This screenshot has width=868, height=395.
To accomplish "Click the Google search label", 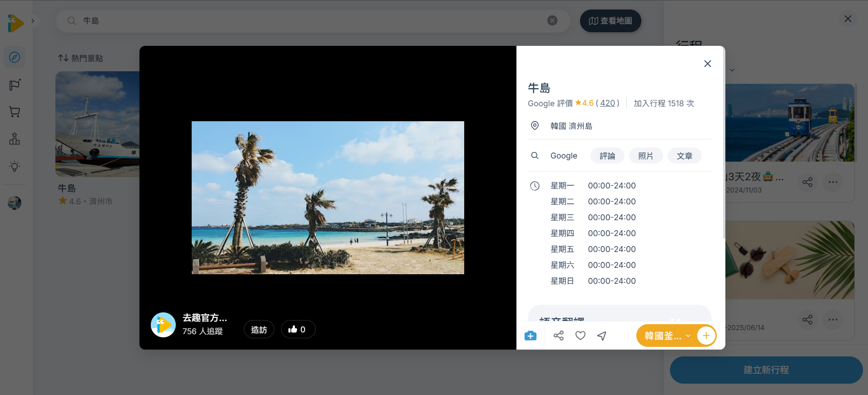I will pyautogui.click(x=564, y=156).
